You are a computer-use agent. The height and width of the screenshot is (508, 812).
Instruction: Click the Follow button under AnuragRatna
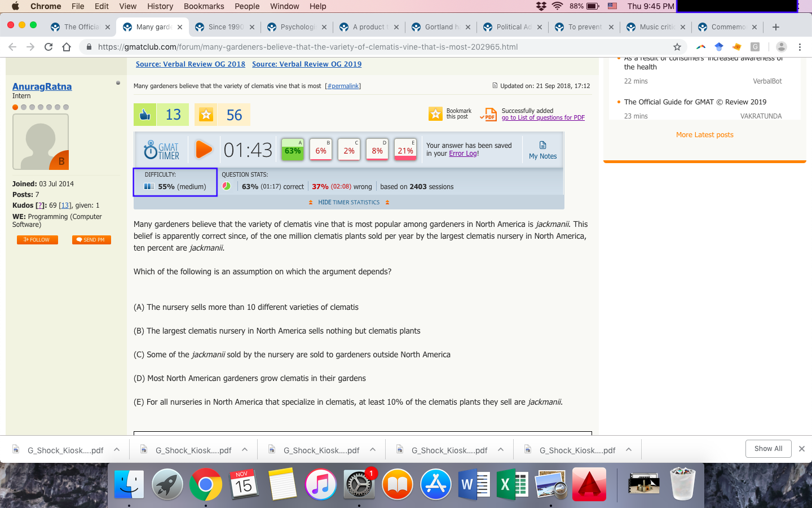37,240
